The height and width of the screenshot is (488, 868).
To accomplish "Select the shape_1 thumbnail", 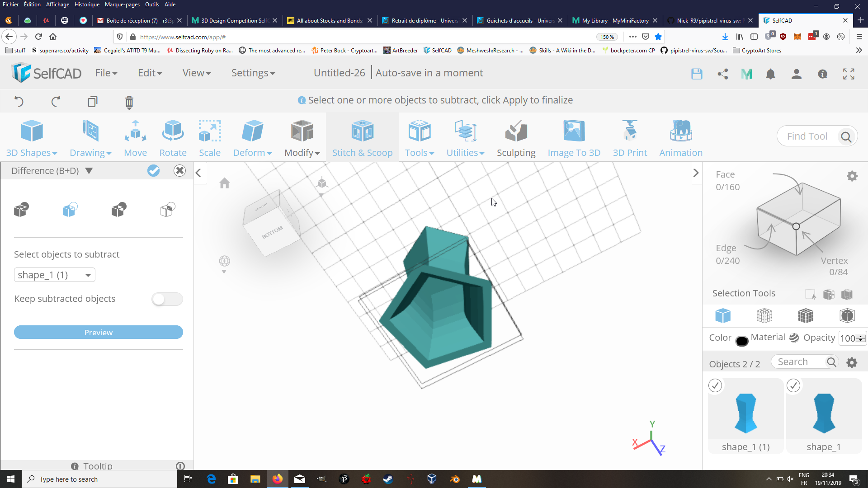I will click(x=824, y=413).
